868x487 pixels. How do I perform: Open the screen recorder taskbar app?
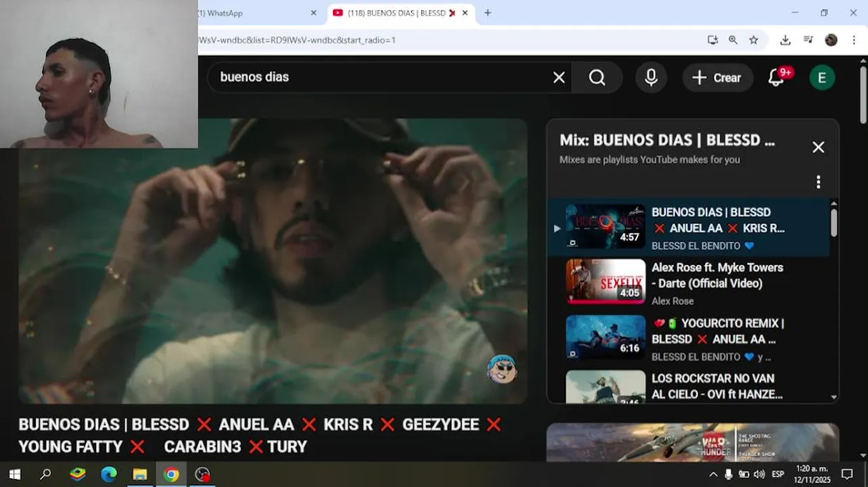tap(202, 475)
